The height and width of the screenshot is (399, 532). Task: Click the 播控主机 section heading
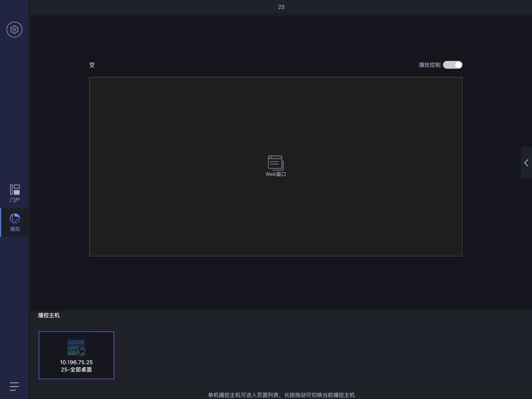[49, 315]
